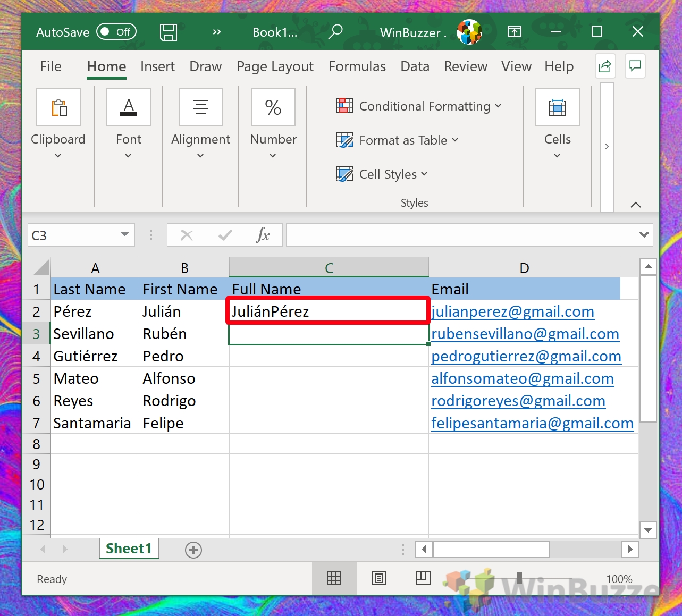Select Normal view in status bar
Viewport: 682px width, 616px height.
[x=334, y=578]
